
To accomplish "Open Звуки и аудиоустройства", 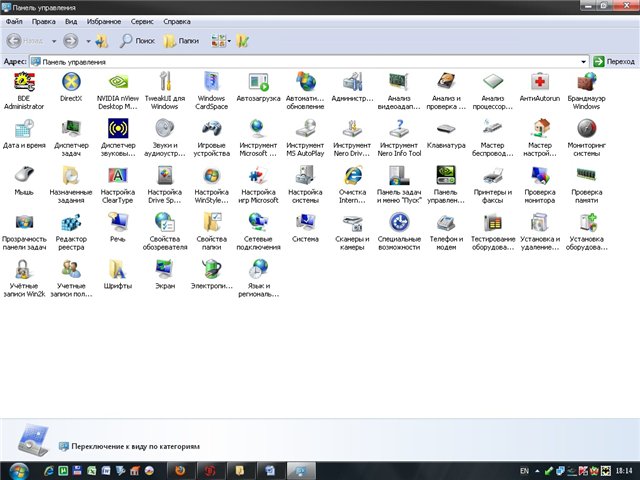I will click(164, 138).
